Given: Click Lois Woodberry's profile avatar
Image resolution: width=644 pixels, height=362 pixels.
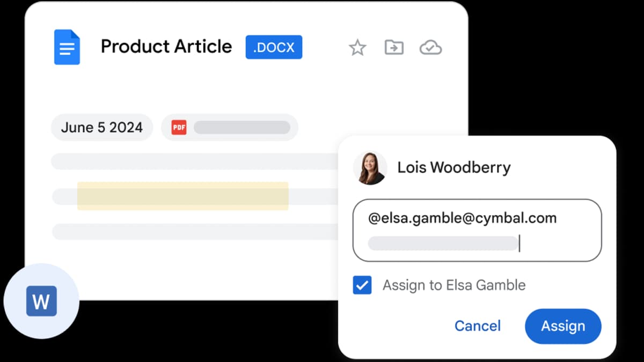Looking at the screenshot, I should point(370,168).
